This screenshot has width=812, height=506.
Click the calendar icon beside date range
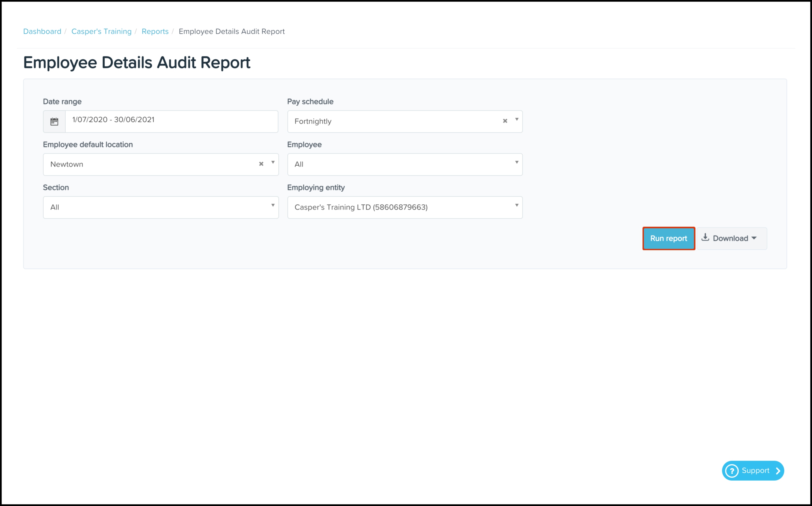54,122
